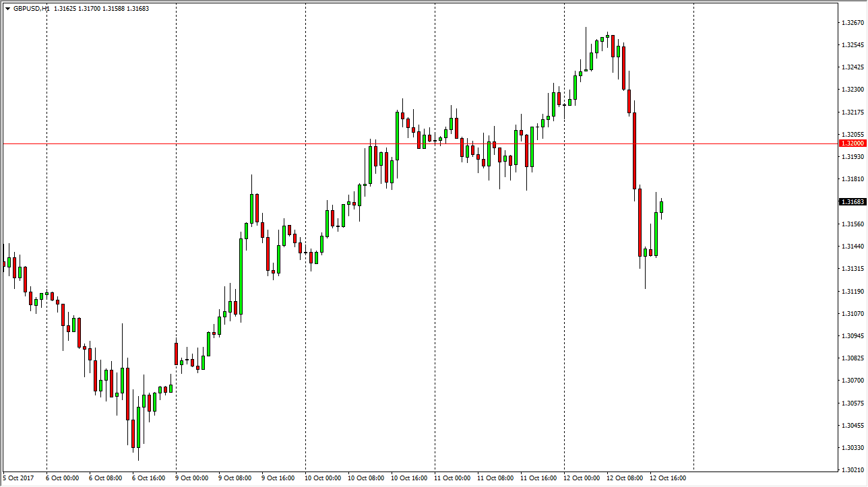The image size is (868, 487).
Task: Click the 10 Oct 00:00 time label
Action: click(x=321, y=478)
